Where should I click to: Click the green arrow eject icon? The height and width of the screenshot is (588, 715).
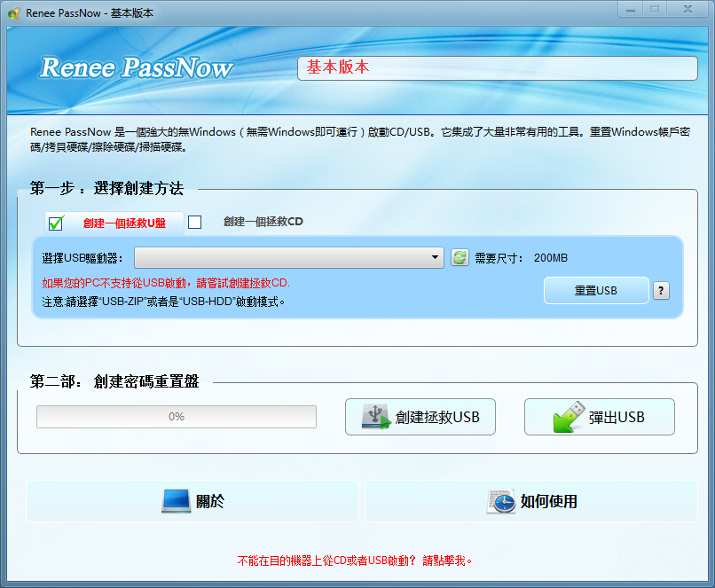pos(569,416)
